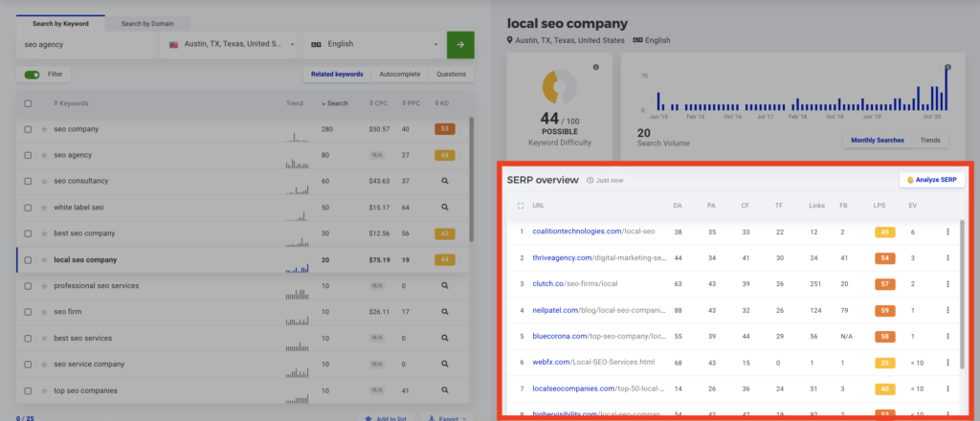Image resolution: width=980 pixels, height=421 pixels.
Task: Sort keywords by KD column
Action: coord(442,103)
